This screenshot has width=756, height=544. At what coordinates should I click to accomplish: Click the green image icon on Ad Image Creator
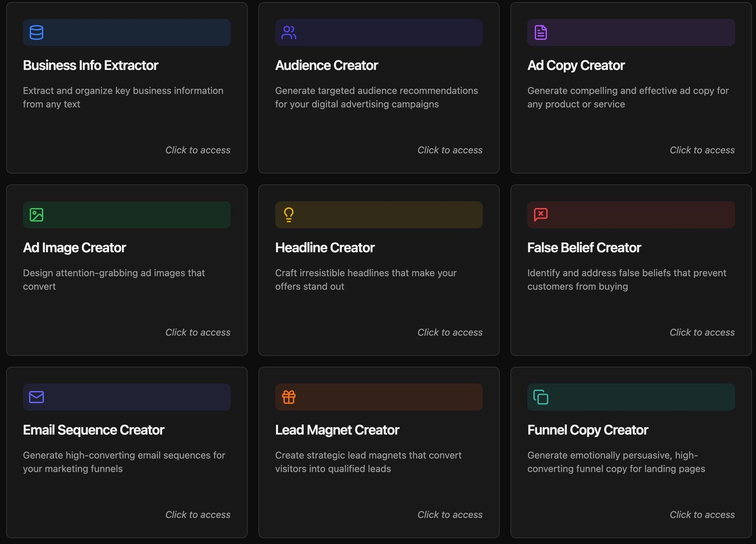click(x=36, y=214)
